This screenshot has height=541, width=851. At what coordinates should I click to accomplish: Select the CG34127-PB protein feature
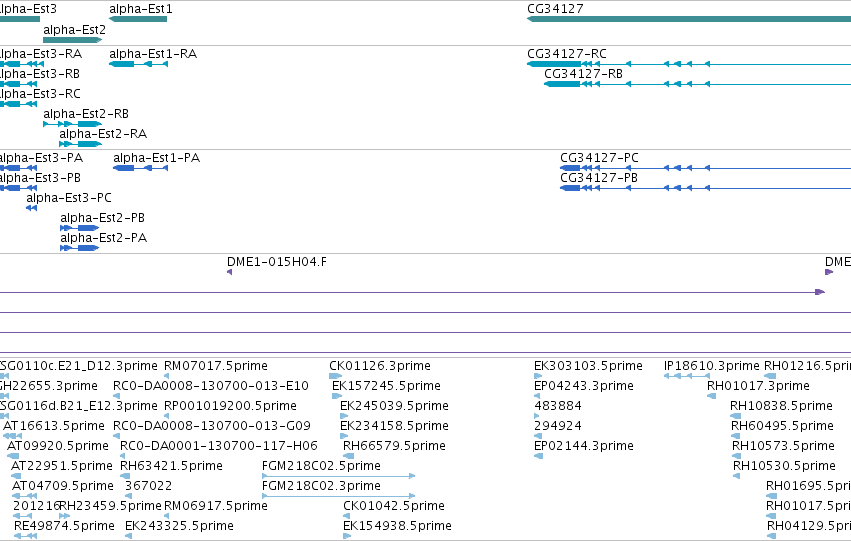706,188
